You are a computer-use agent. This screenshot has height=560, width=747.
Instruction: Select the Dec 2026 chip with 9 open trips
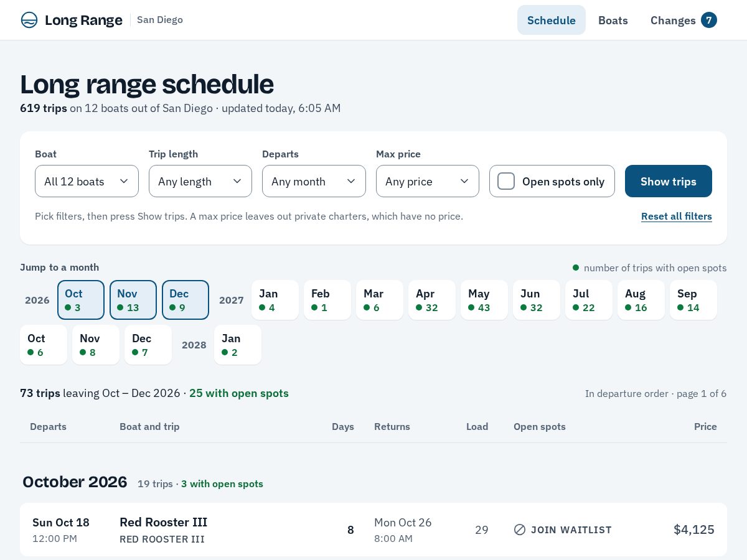tap(186, 300)
